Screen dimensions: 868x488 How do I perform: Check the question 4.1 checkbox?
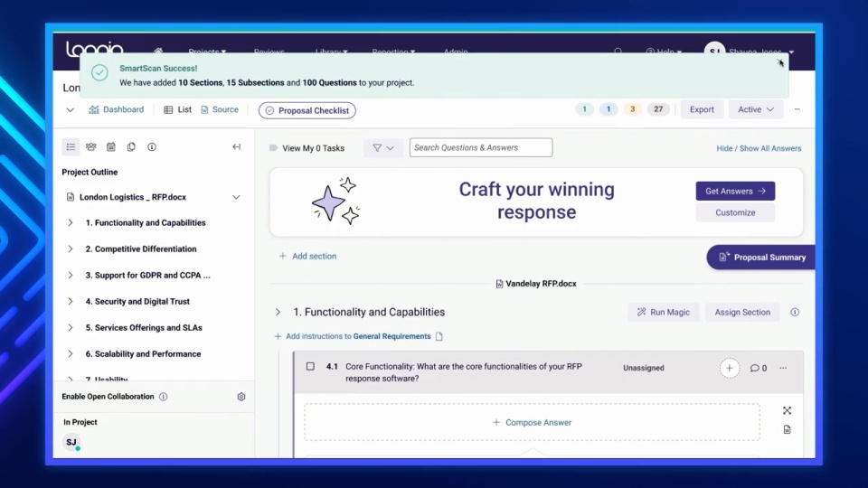(x=310, y=366)
